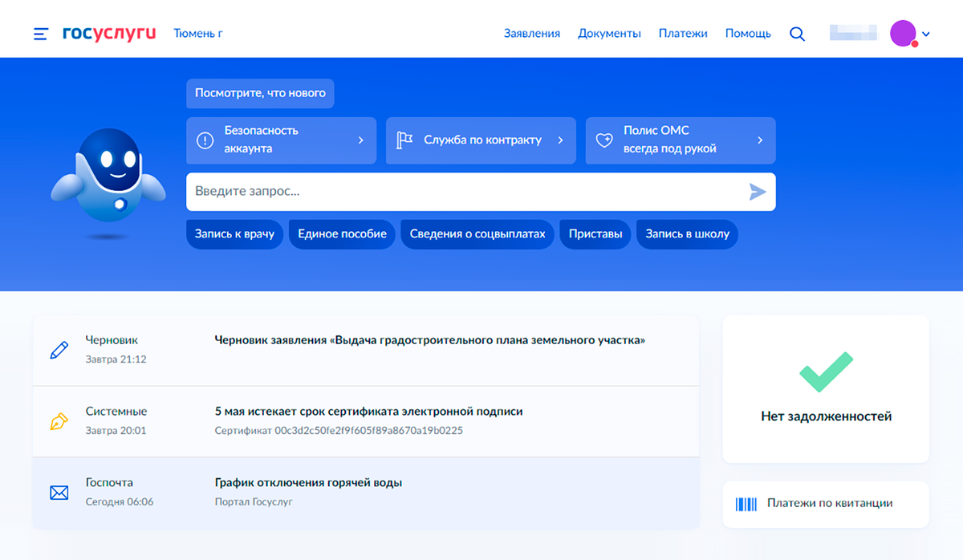Click the Завтра 21:12 timestamp
The height and width of the screenshot is (560, 963).
[x=116, y=359]
